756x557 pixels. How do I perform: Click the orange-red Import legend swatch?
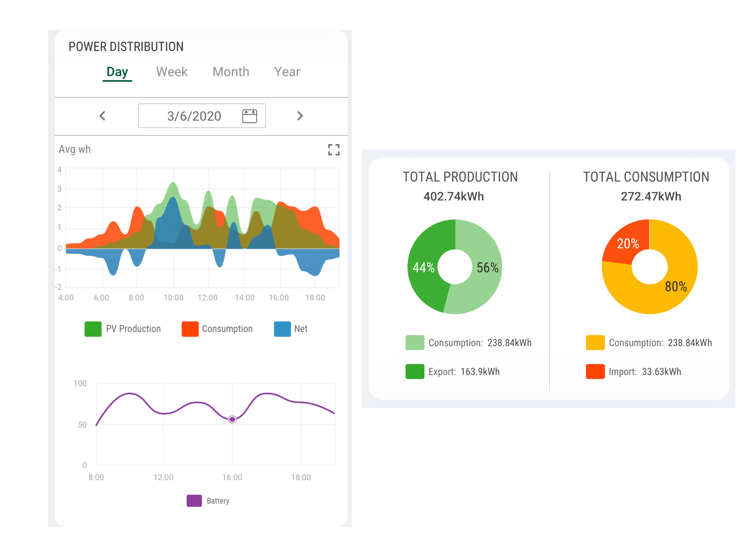(595, 371)
